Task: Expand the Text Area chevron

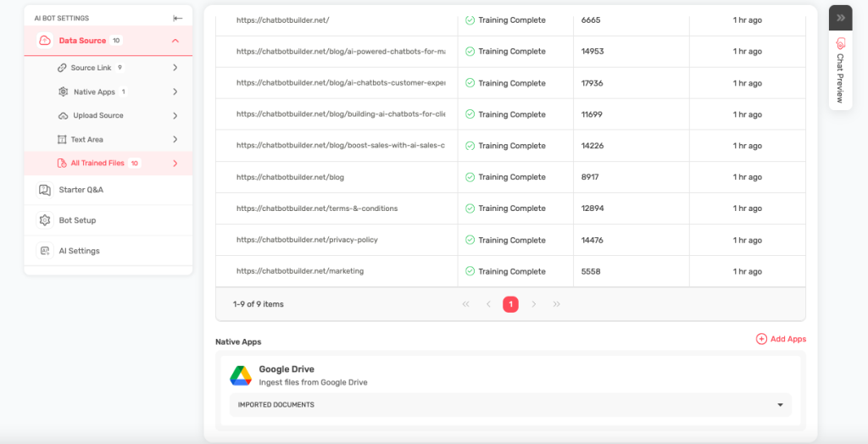Action: (x=175, y=140)
